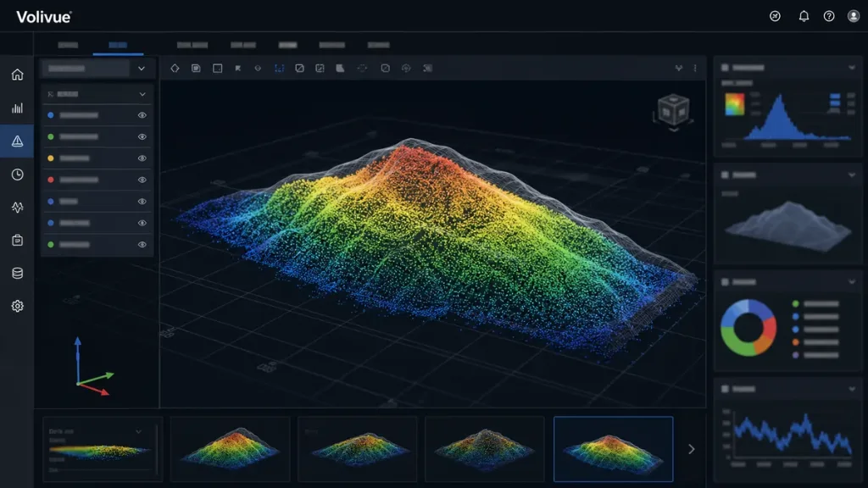Collapse the histogram panel with its chevron
Image resolution: width=868 pixels, height=488 pixels.
pyautogui.click(x=851, y=68)
